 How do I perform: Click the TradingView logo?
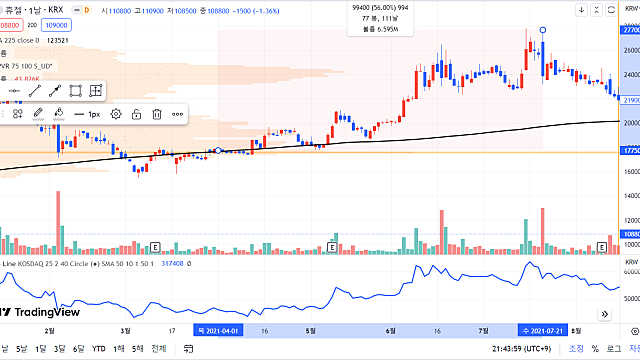(40, 312)
